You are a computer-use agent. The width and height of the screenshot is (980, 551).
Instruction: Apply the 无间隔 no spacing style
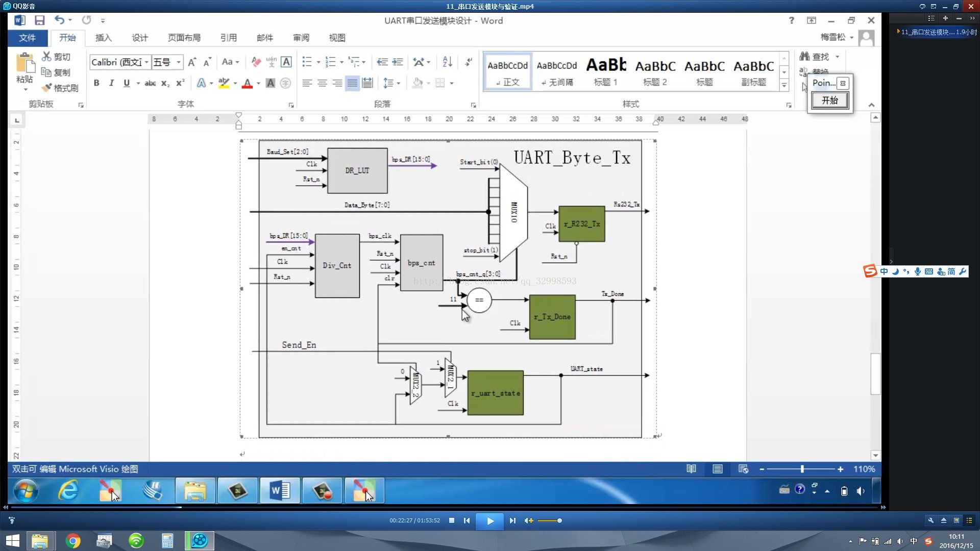pyautogui.click(x=557, y=71)
